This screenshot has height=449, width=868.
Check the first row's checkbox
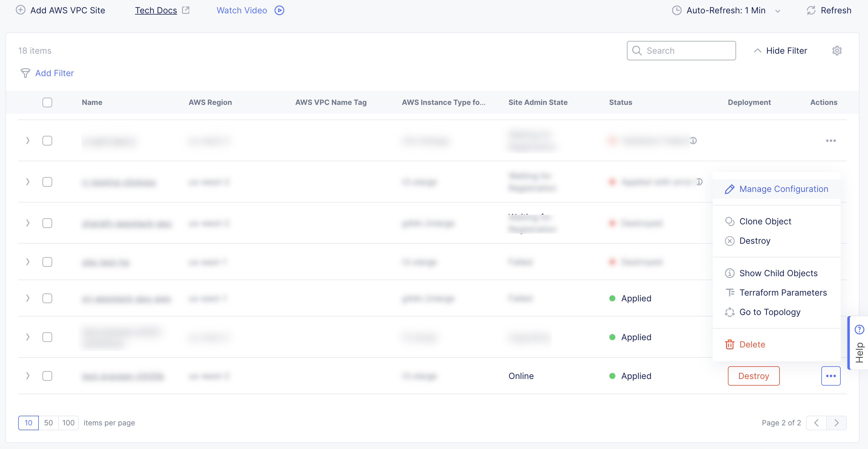[47, 140]
